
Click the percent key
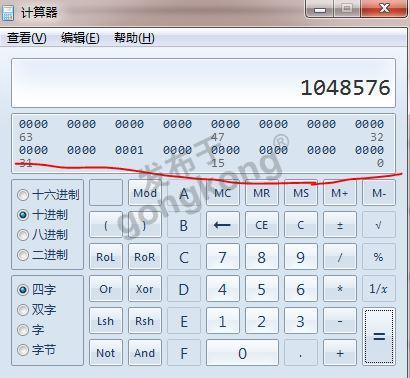(x=379, y=257)
